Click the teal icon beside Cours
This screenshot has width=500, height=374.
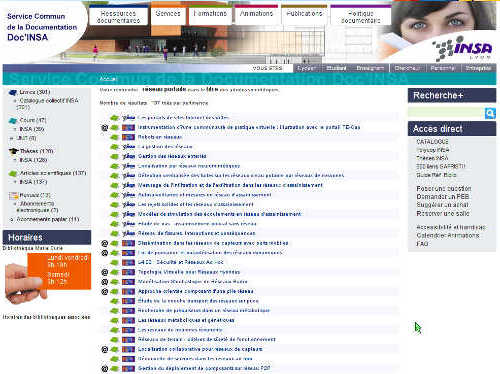click(13, 120)
